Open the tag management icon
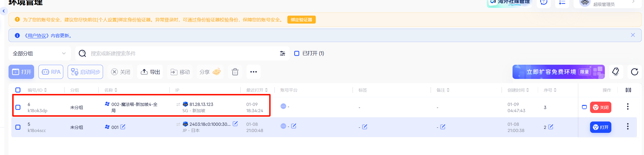 pyautogui.click(x=616, y=72)
